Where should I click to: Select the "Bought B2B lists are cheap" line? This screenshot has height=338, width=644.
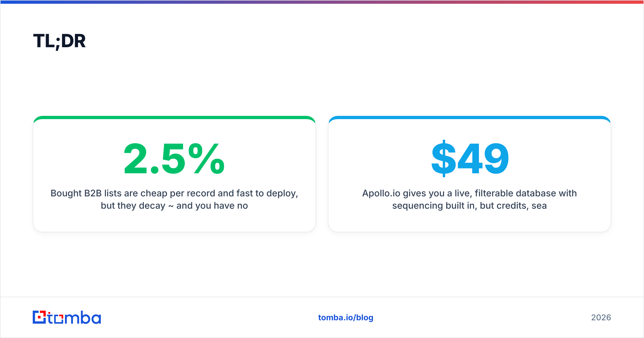174,193
